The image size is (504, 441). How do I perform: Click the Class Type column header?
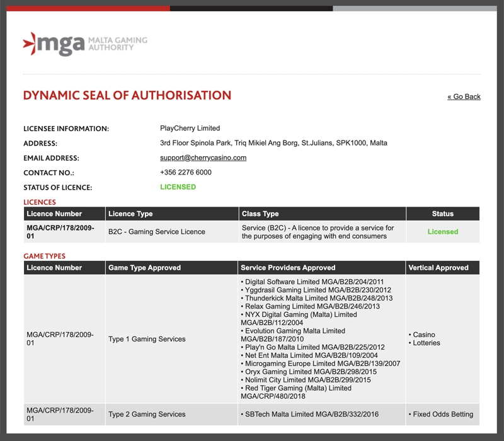260,214
